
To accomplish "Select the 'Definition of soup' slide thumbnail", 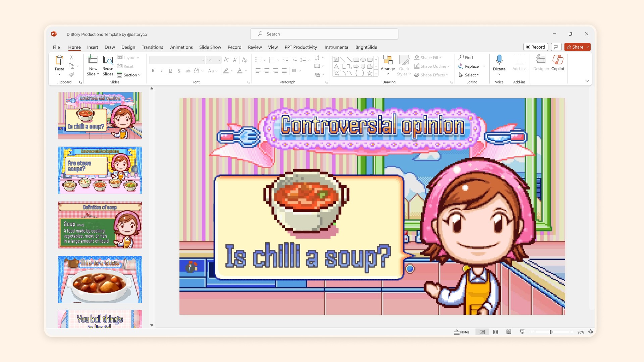I will [100, 225].
